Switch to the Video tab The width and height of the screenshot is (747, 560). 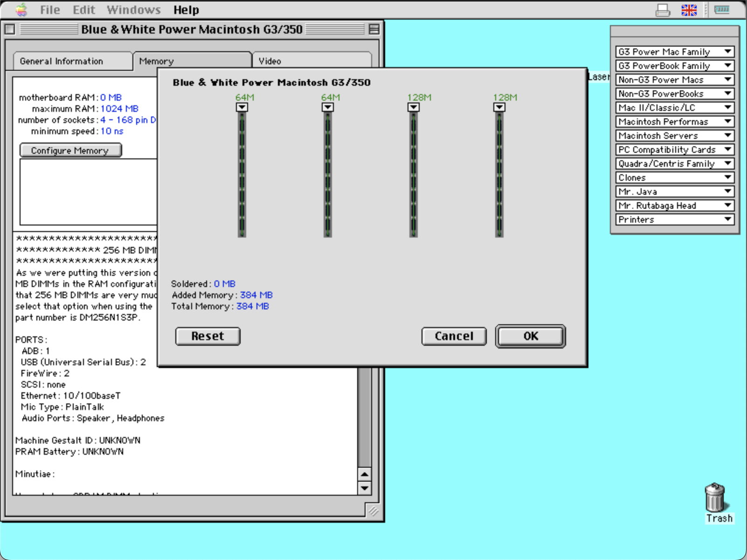point(311,61)
